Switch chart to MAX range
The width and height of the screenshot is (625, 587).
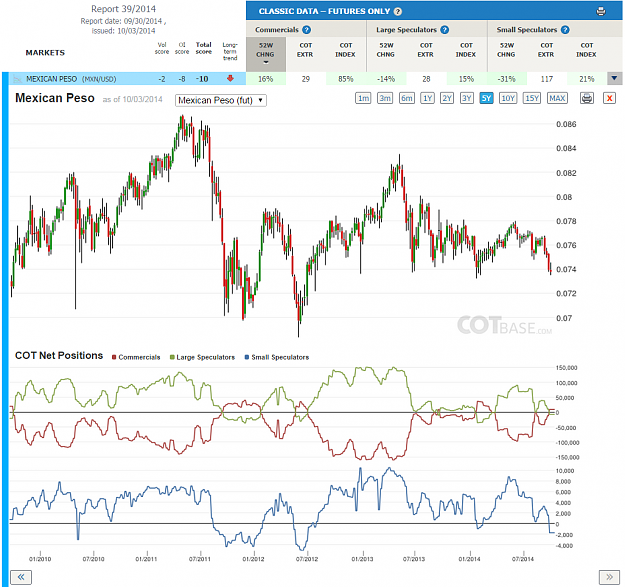pos(557,98)
